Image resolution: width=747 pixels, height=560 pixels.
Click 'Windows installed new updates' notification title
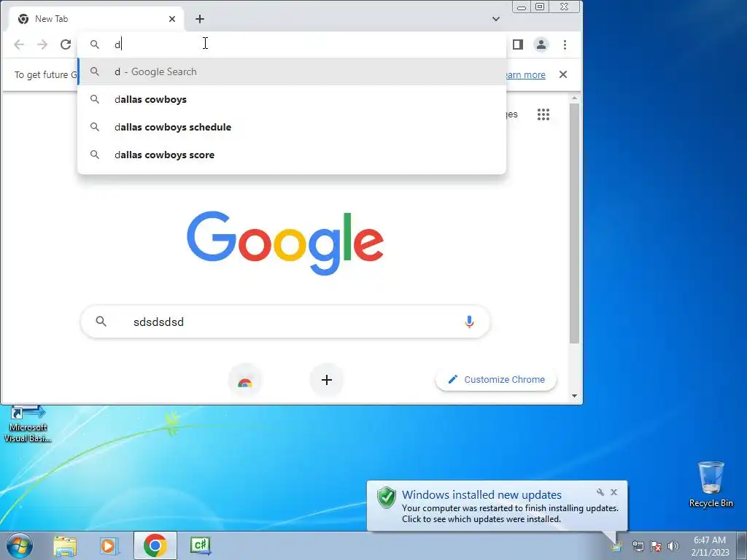click(481, 495)
